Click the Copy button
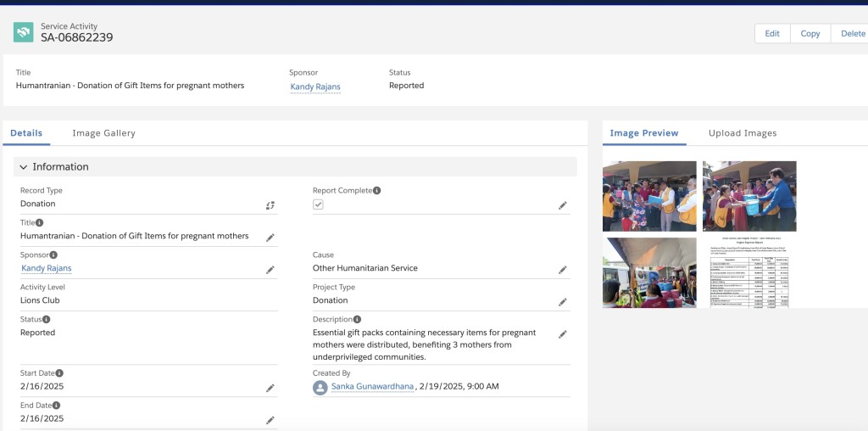 tap(810, 33)
